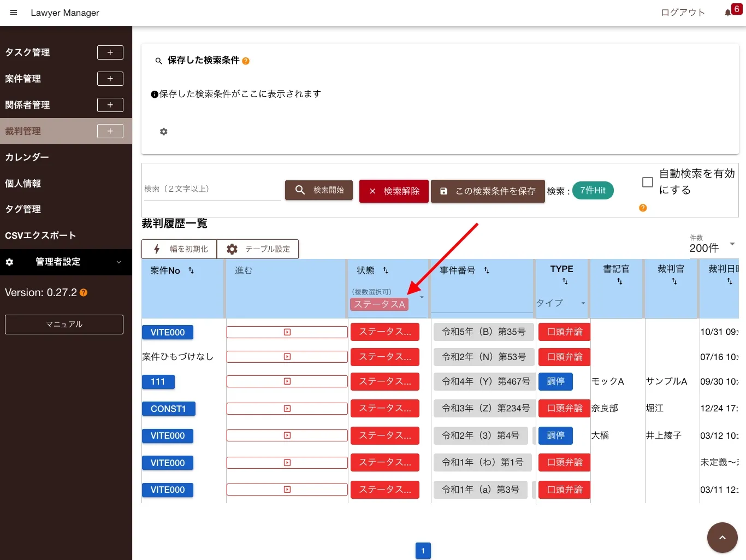
Task: Select judge name サンプルA
Action: pos(666,381)
